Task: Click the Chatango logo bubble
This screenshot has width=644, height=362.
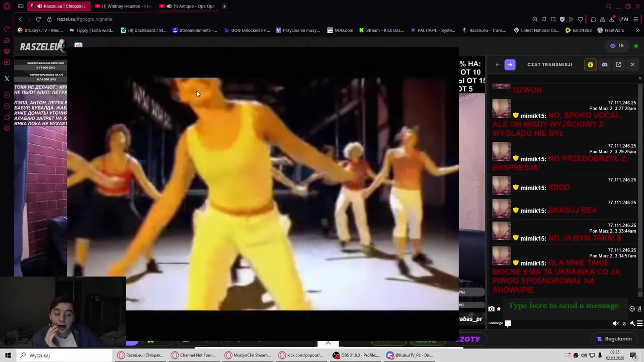Action: (508, 323)
